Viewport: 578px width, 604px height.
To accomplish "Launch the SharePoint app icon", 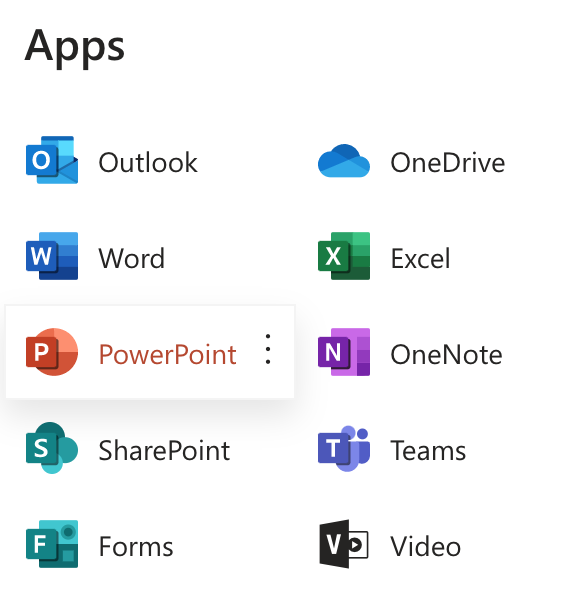I will click(52, 448).
